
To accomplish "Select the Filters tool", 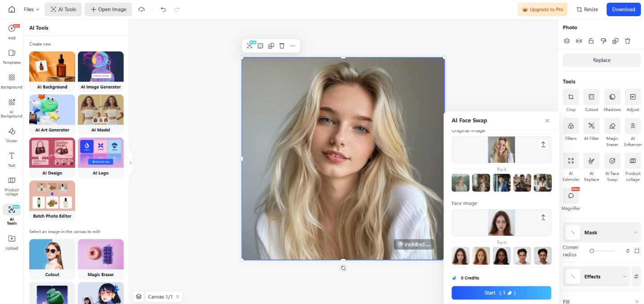I will point(571,130).
